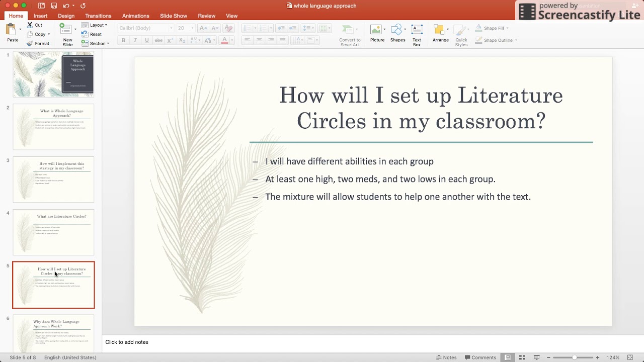Click the Format painter brush
Viewport: 644px width, 362px height.
pos(30,43)
